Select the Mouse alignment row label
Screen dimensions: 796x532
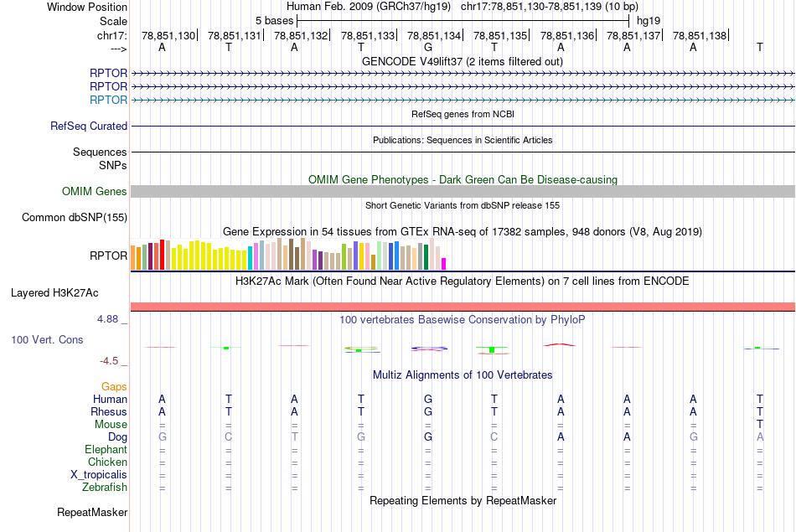click(x=111, y=425)
